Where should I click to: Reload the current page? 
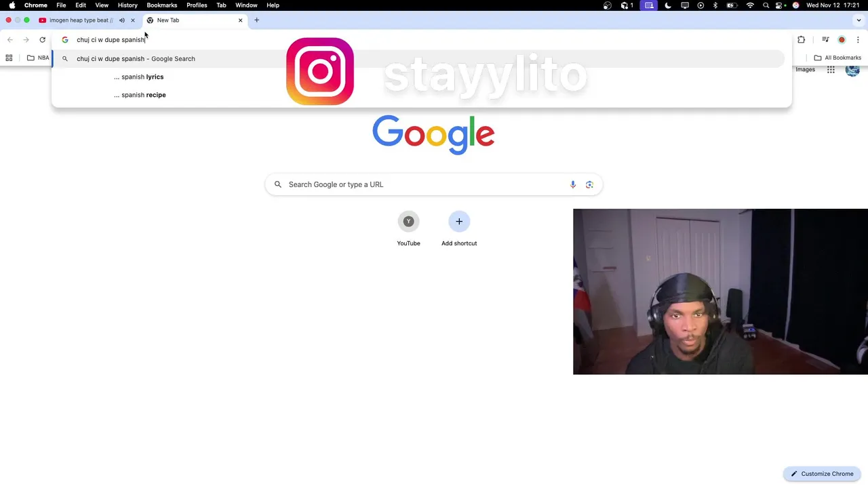[x=42, y=40]
